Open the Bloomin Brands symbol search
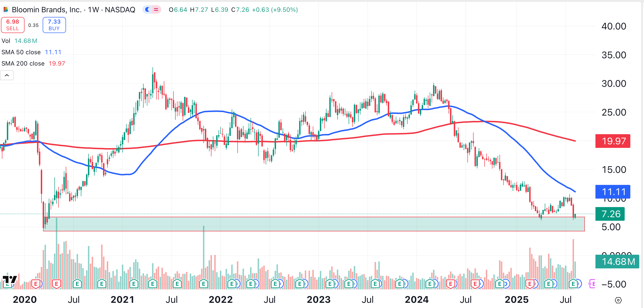The height and width of the screenshot is (308, 644). (46, 10)
